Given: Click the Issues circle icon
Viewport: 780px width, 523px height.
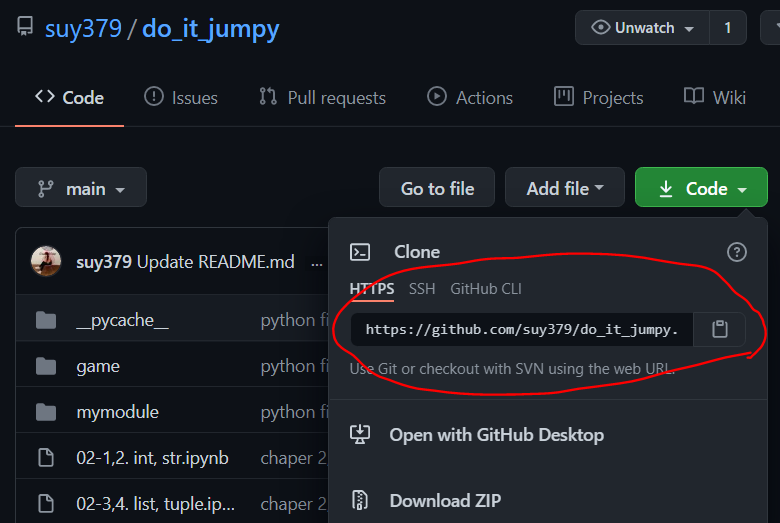Looking at the screenshot, I should click(x=154, y=96).
